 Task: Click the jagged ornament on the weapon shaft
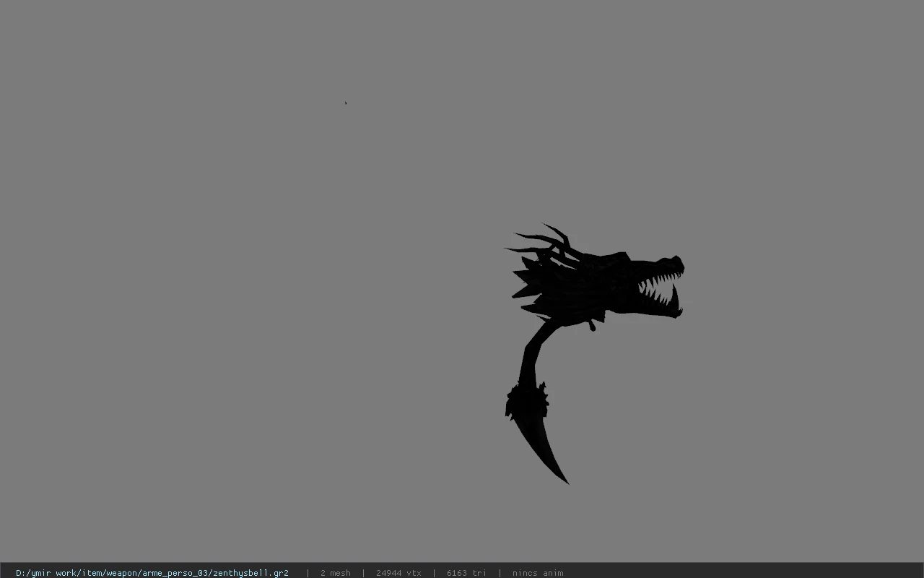click(527, 400)
